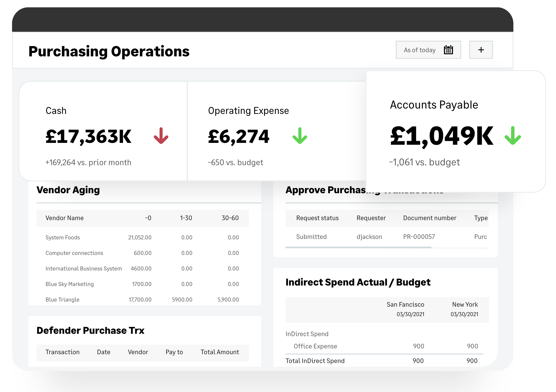Click the 5,900.00 value in Blue Triangle row
Viewport: 556px width, 392px height.
[228, 299]
